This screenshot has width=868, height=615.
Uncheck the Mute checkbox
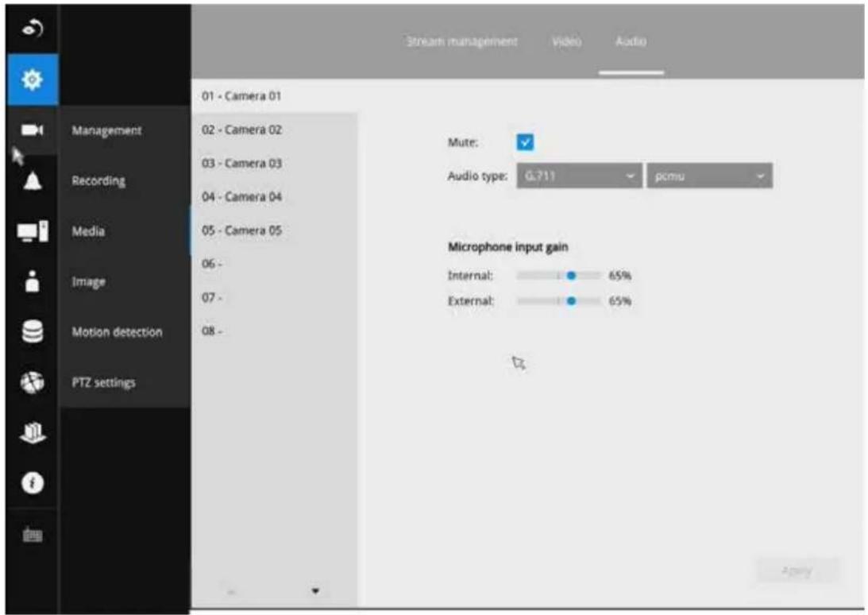click(x=525, y=142)
